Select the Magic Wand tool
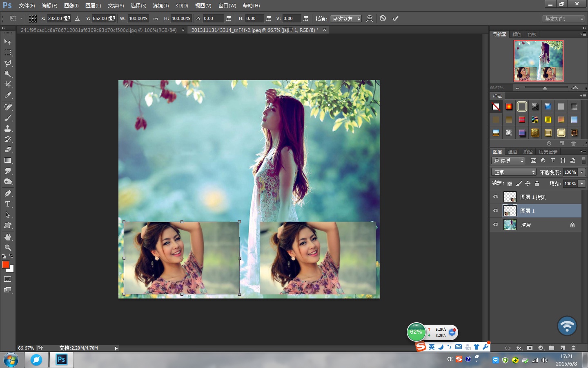Screen dimensions: 588x368 [8, 74]
